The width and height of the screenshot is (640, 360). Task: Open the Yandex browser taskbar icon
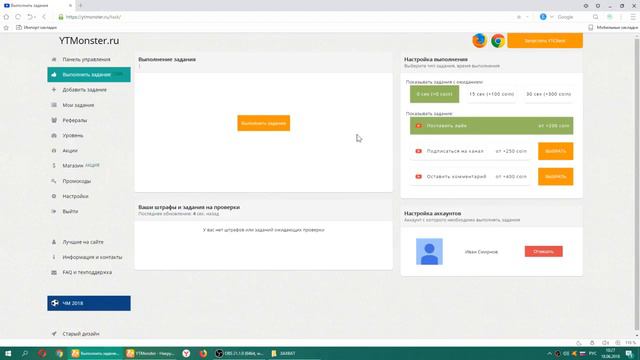tap(186, 353)
